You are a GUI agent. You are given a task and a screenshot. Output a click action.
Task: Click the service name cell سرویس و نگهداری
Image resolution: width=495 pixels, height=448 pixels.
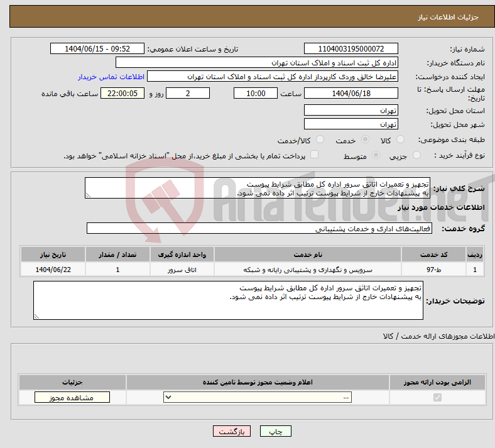coord(307,270)
